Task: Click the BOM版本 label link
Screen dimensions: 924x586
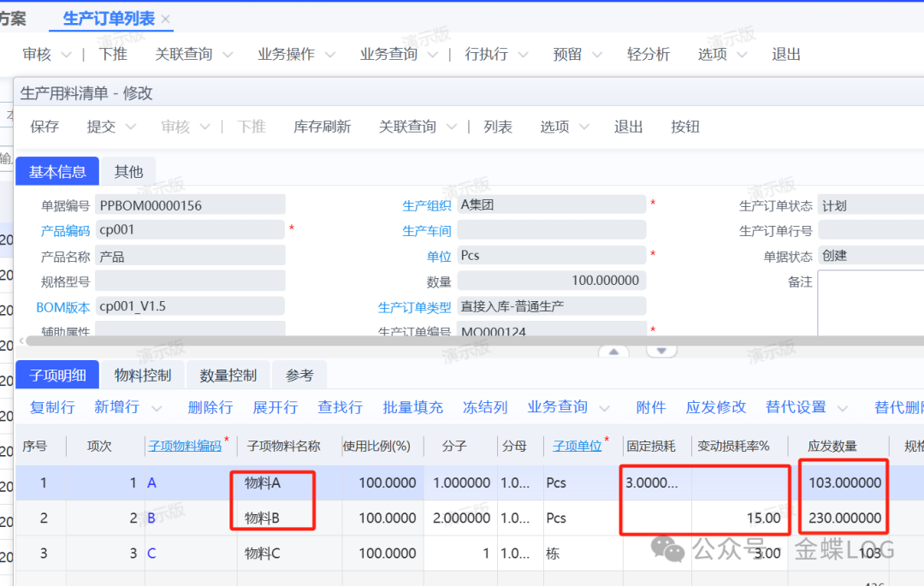Action: (62, 307)
